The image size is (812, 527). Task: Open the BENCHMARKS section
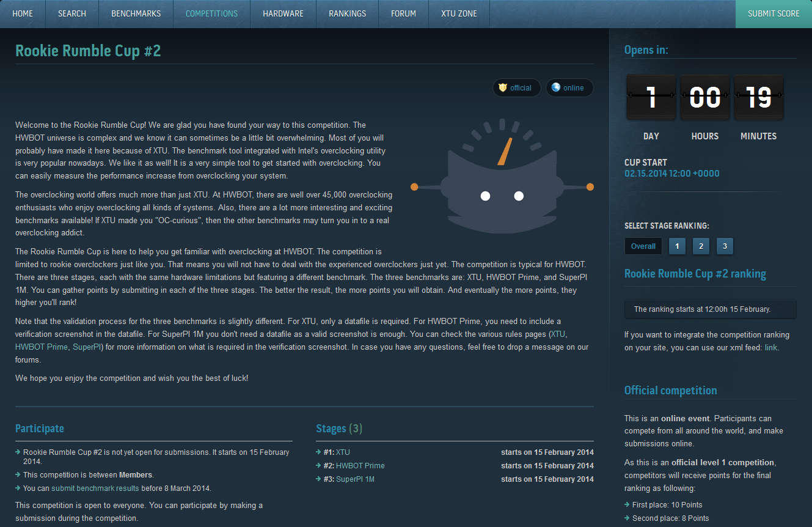136,13
